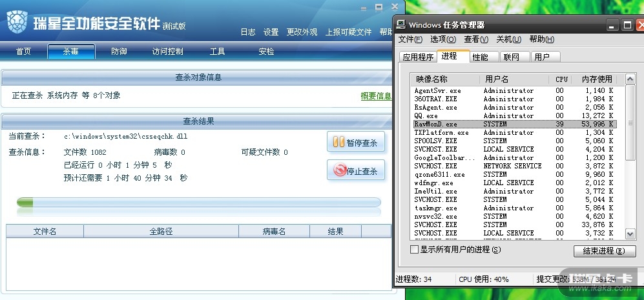Open the 安检 tab
This screenshot has height=300, width=644.
pyautogui.click(x=266, y=52)
